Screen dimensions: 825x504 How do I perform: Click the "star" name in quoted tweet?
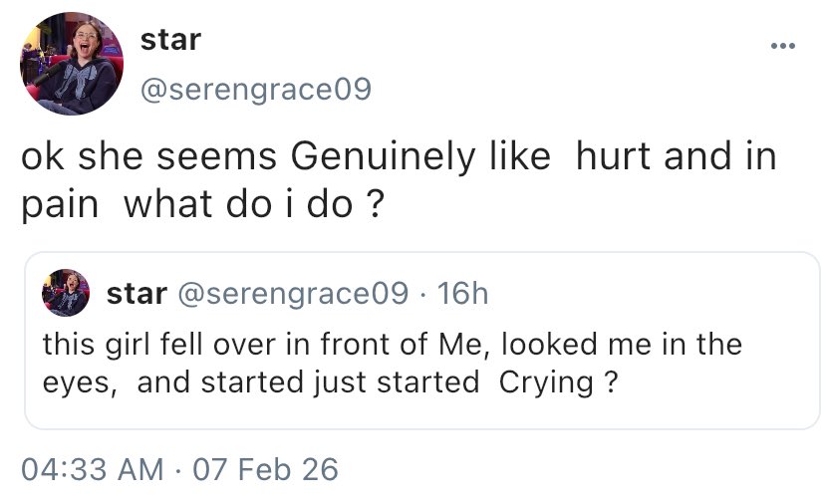point(136,295)
